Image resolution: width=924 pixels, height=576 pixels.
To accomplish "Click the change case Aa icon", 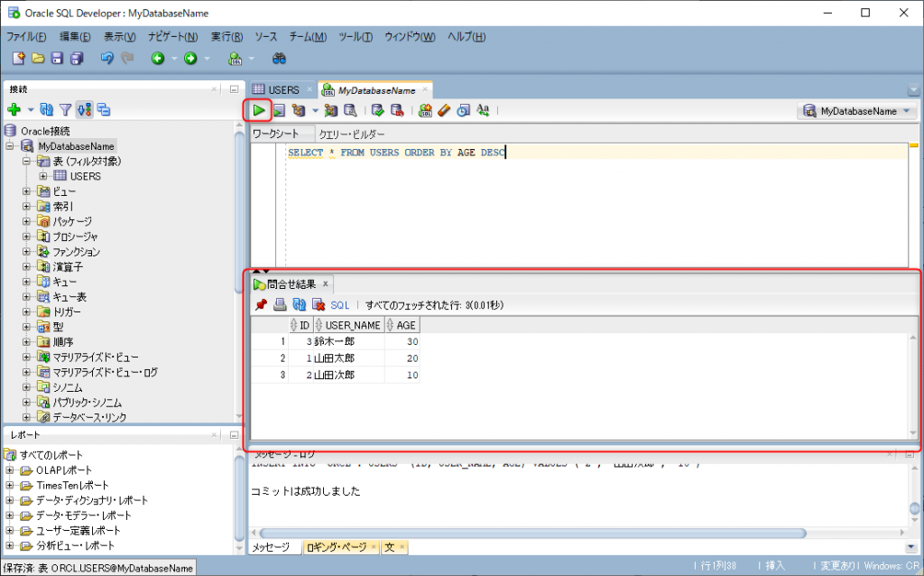I will coord(484,110).
